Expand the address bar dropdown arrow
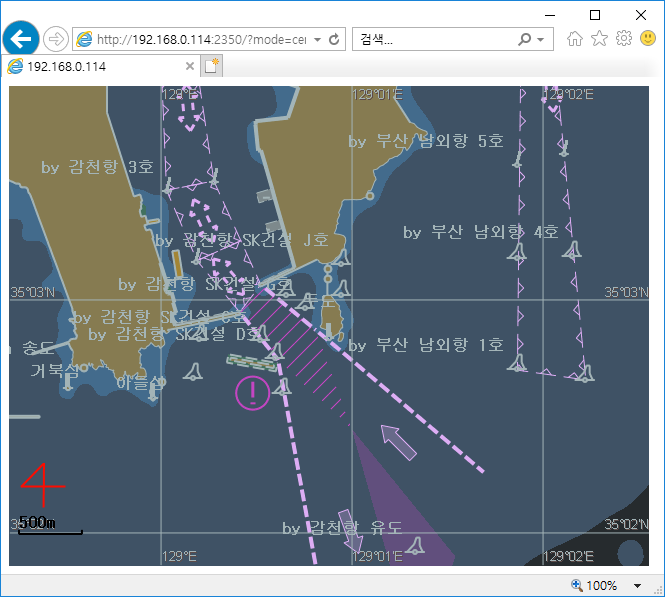The height and width of the screenshot is (597, 665). point(317,40)
